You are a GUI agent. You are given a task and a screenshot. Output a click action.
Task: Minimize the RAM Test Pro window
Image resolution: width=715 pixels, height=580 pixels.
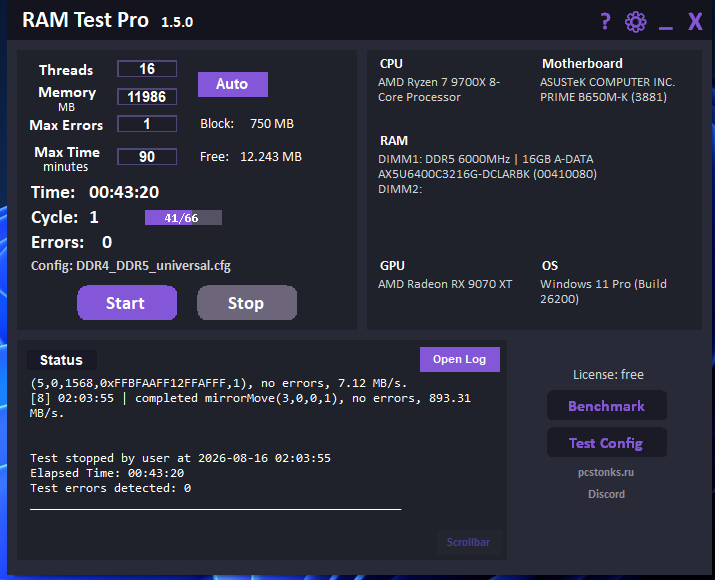point(666,28)
